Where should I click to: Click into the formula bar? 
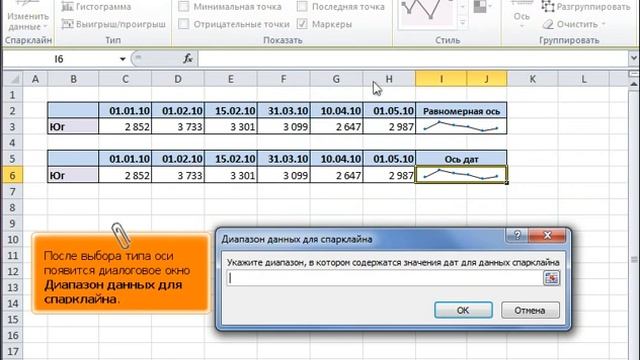[412, 59]
